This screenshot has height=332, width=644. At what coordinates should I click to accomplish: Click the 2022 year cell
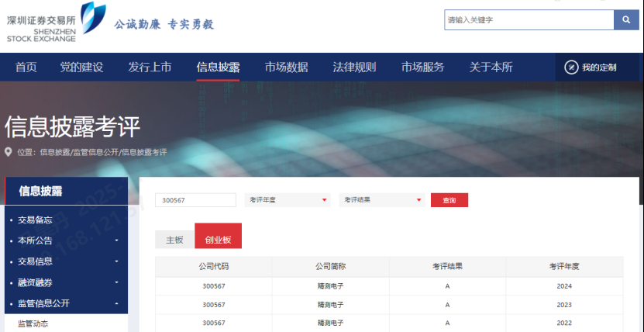[564, 323]
